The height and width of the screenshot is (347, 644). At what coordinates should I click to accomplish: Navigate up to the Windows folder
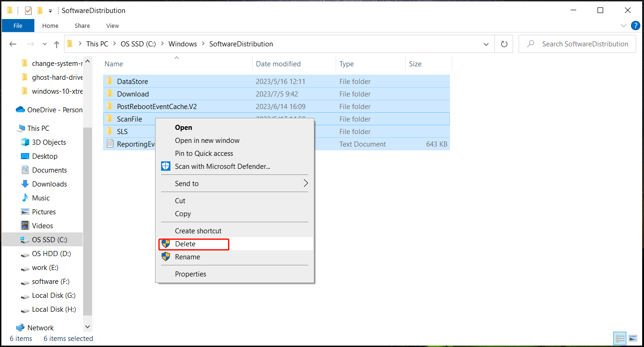pos(56,43)
